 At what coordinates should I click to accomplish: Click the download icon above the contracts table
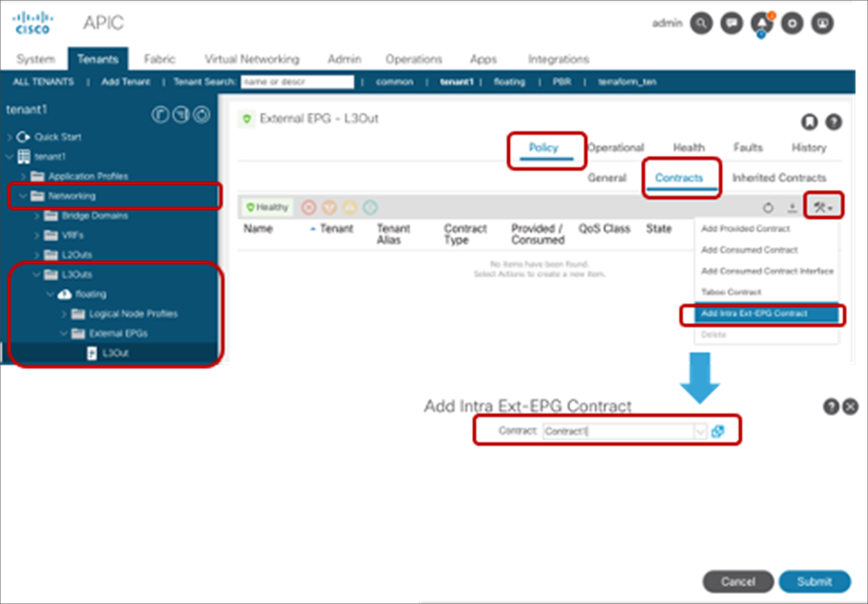coord(792,207)
